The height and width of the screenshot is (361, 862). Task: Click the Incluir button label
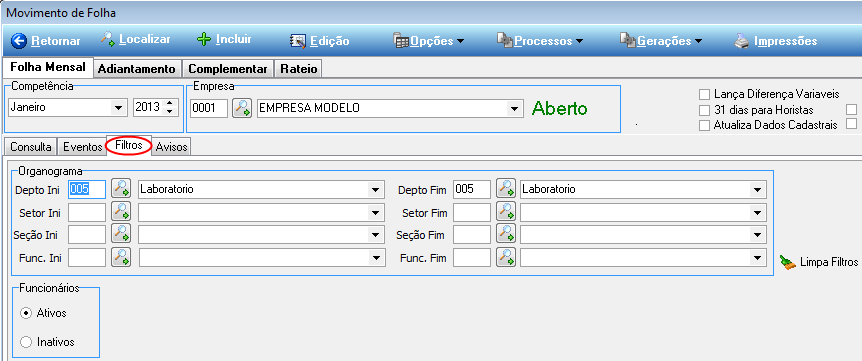234,40
